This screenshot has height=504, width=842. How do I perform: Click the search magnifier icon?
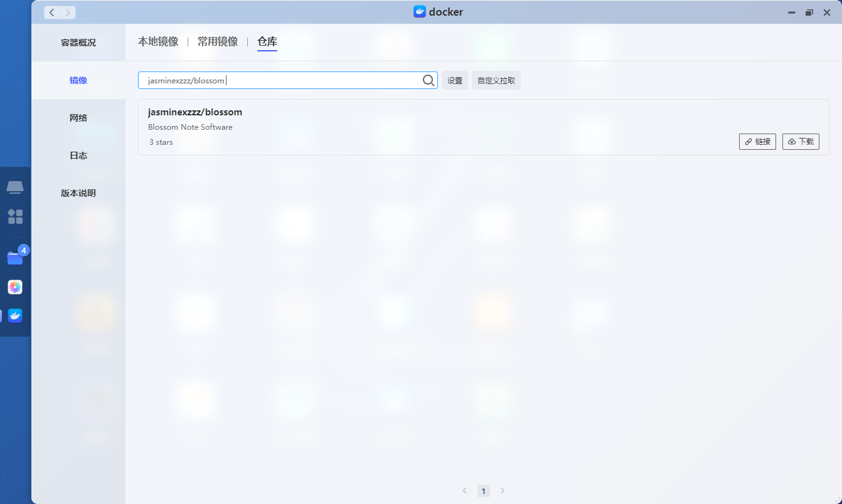(x=429, y=80)
